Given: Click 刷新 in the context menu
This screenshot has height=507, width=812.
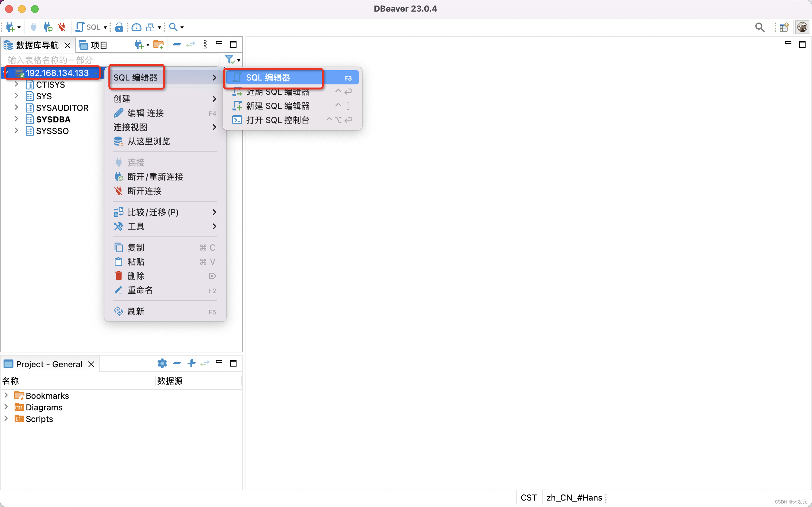Looking at the screenshot, I should click(136, 311).
